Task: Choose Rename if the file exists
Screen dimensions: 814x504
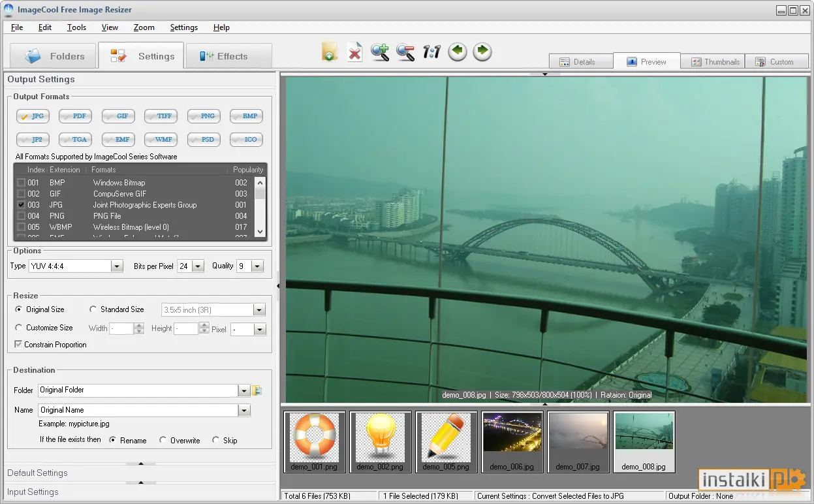Action: [x=113, y=441]
